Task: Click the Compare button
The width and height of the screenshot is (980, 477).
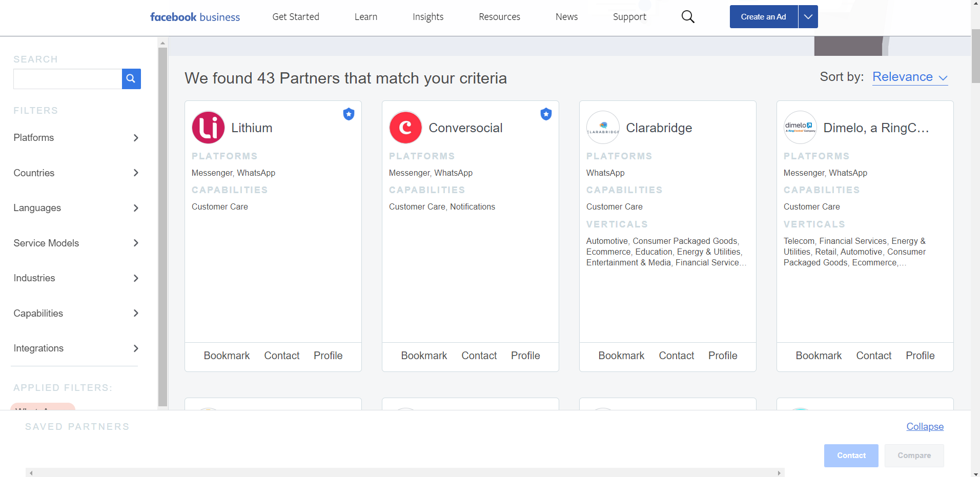Action: (x=914, y=455)
